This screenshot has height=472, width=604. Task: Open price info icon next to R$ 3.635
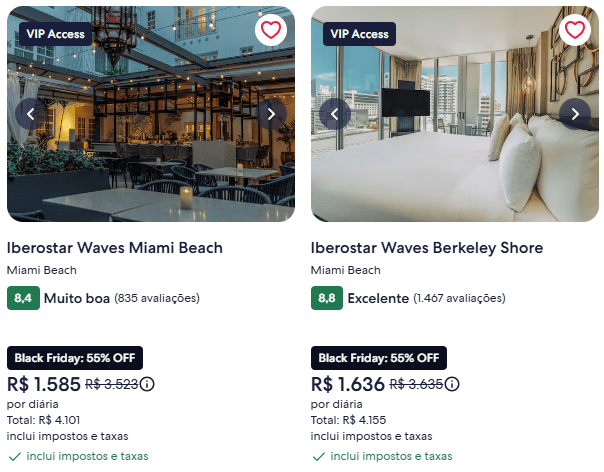coord(453,384)
